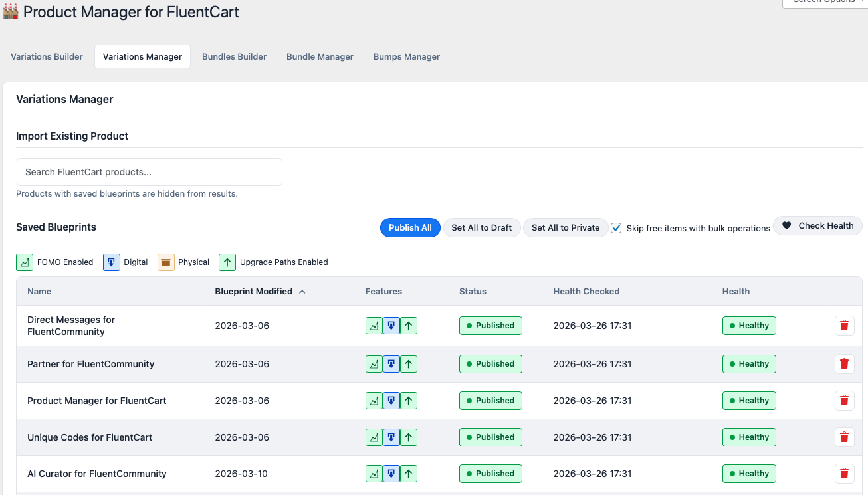Click Healthy badge in Direct Messages row
The width and height of the screenshot is (868, 495).
(749, 326)
